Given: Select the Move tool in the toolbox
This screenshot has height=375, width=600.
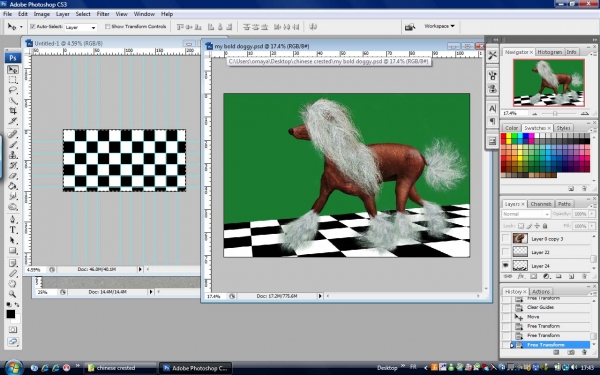Looking at the screenshot, I should point(13,70).
